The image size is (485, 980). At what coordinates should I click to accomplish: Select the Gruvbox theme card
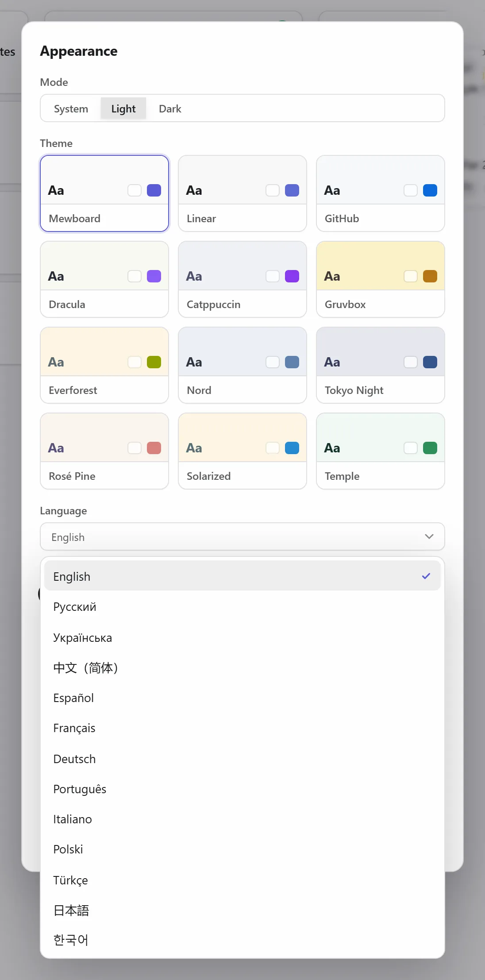pos(381,279)
